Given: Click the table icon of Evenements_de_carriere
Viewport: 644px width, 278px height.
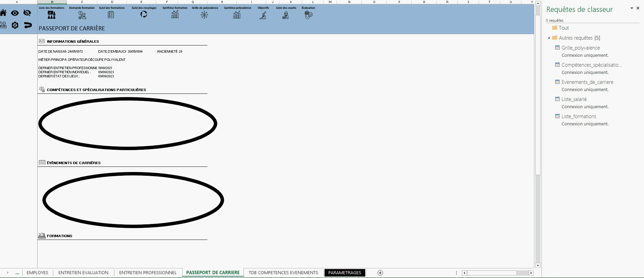Looking at the screenshot, I should point(557,82).
